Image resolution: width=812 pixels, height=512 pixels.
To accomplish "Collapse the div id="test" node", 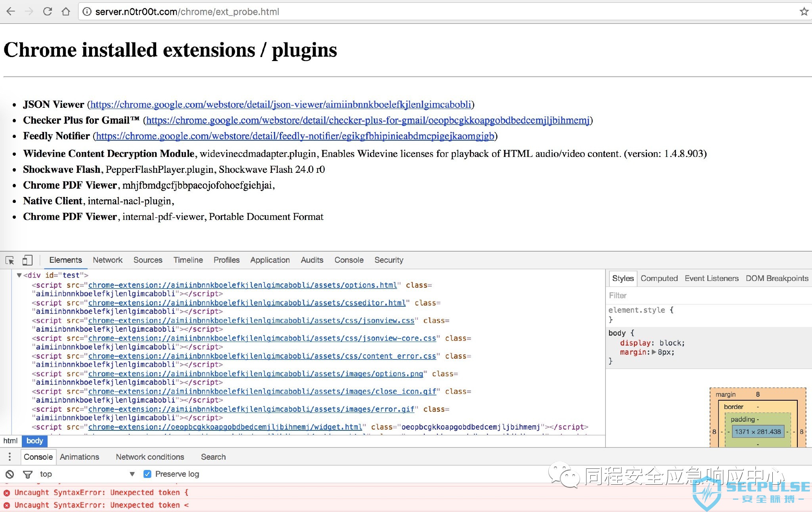I will tap(19, 275).
